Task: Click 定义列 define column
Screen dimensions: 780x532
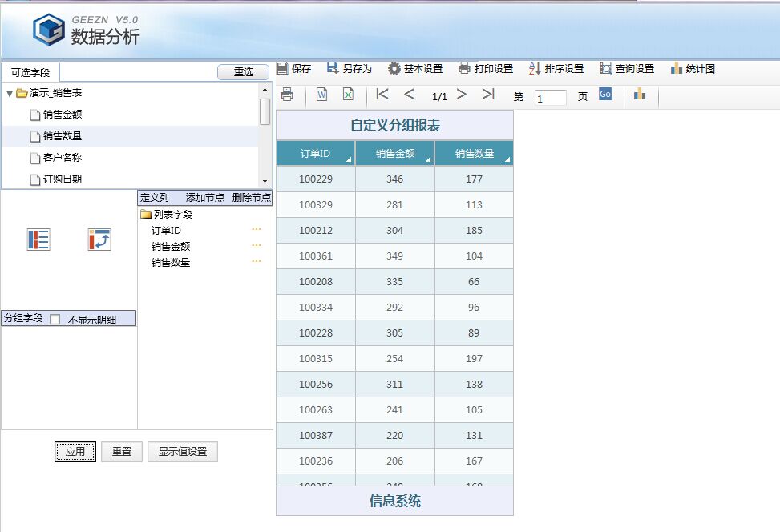Action: tap(154, 197)
